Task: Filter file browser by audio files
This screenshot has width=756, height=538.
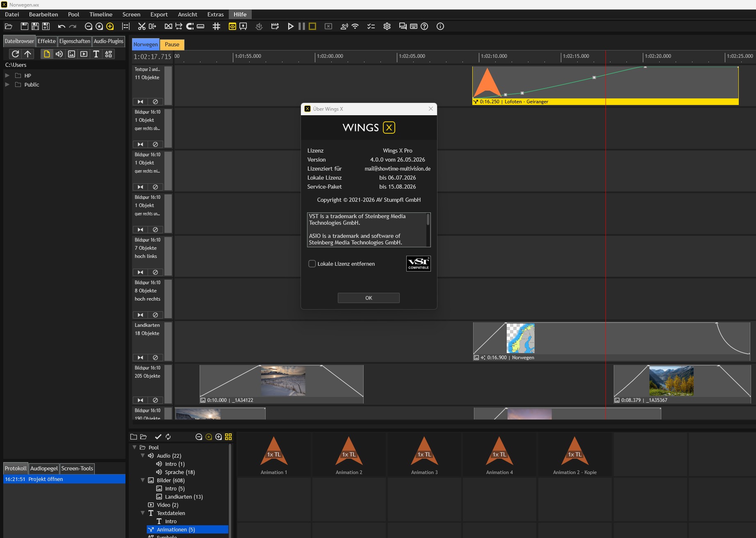Action: [x=59, y=54]
